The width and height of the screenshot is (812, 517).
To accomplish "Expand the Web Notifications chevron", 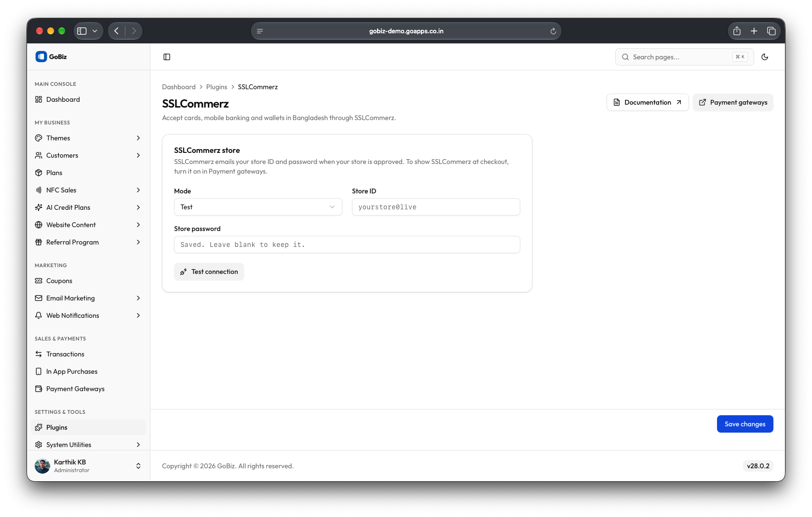I will [138, 315].
